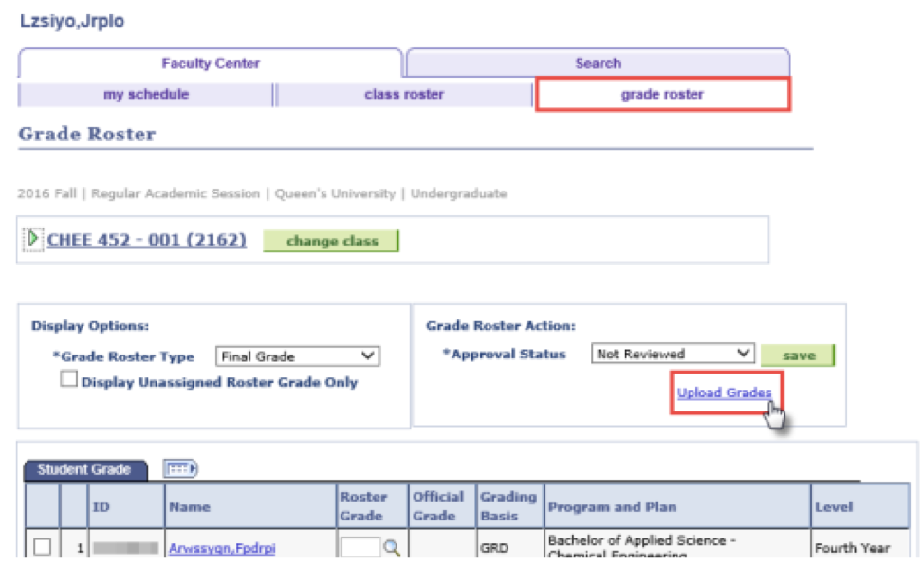Click the Roster Grade input field
Image resolution: width=924 pixels, height=584 pixels.
pyautogui.click(x=360, y=548)
